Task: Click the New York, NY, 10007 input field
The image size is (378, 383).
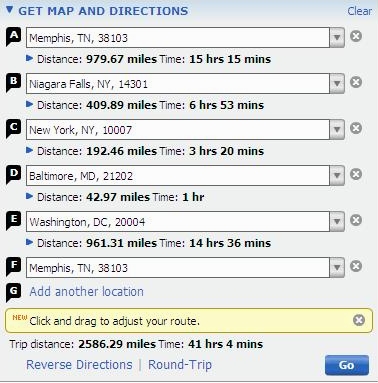Action: click(178, 130)
